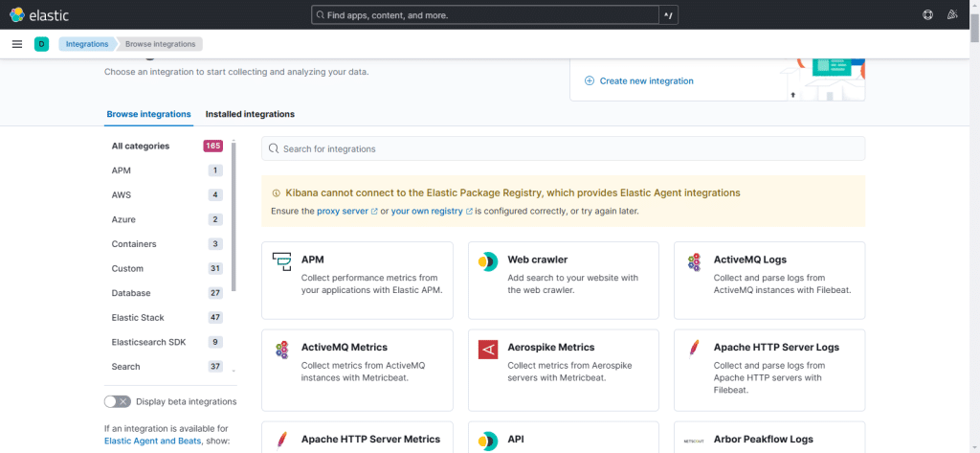Click Create new integration link

pos(646,81)
